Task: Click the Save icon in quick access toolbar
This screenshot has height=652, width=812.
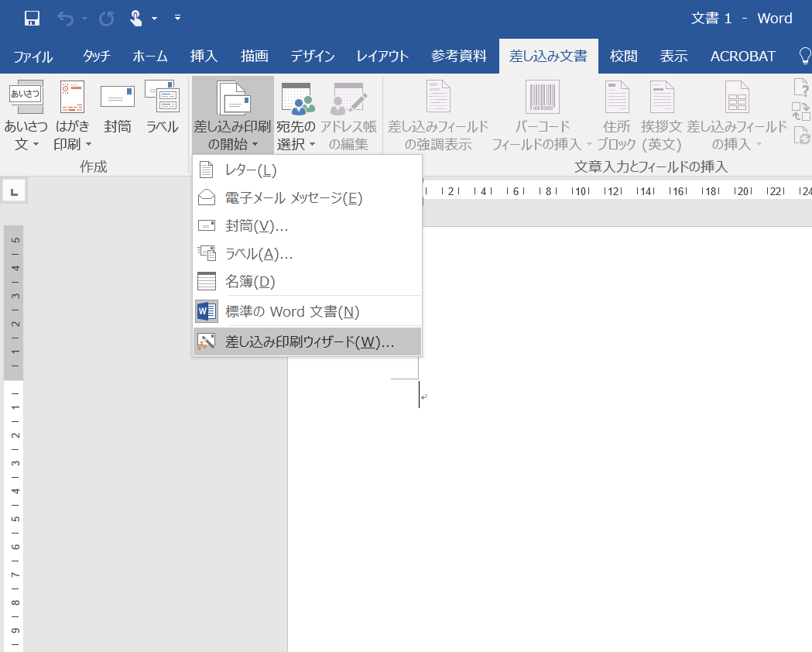Action: (x=32, y=19)
